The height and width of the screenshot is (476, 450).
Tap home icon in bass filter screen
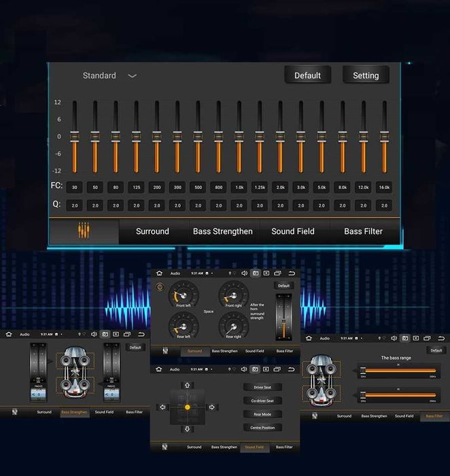(309, 338)
